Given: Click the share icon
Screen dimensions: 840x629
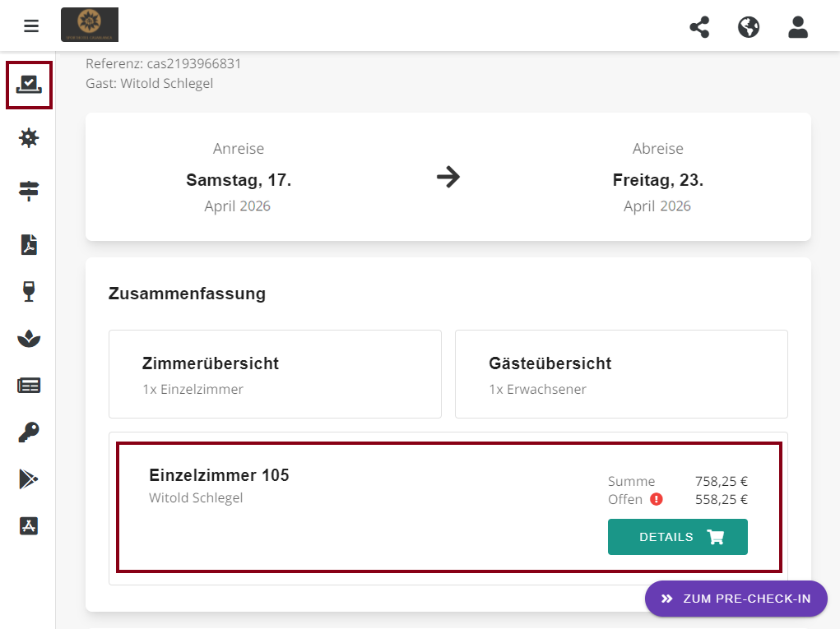Looking at the screenshot, I should pos(699,27).
